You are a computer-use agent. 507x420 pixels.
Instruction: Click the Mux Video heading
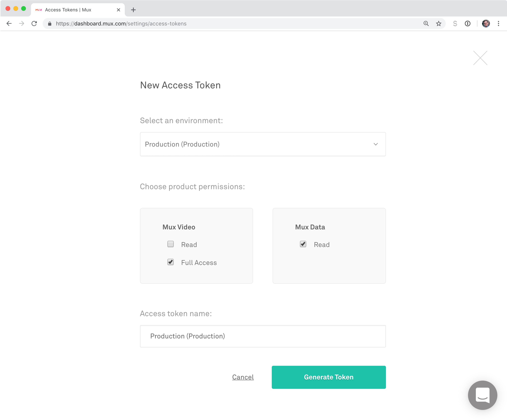click(x=179, y=227)
